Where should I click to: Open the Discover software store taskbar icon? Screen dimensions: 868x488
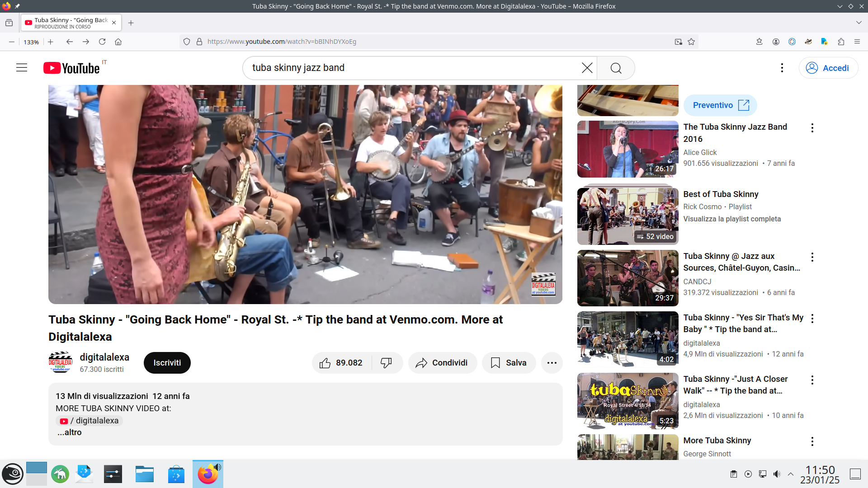click(176, 474)
